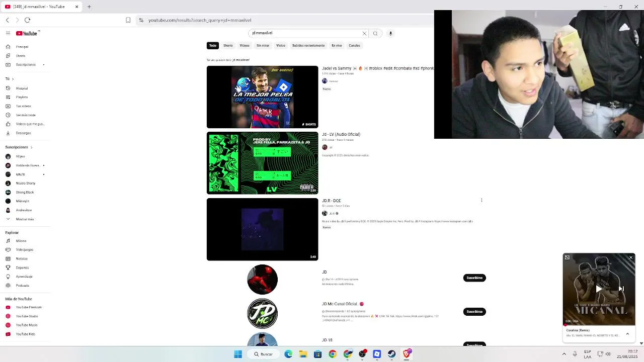Select the En vivo filter chip
The width and height of the screenshot is (644, 362).
pyautogui.click(x=337, y=46)
